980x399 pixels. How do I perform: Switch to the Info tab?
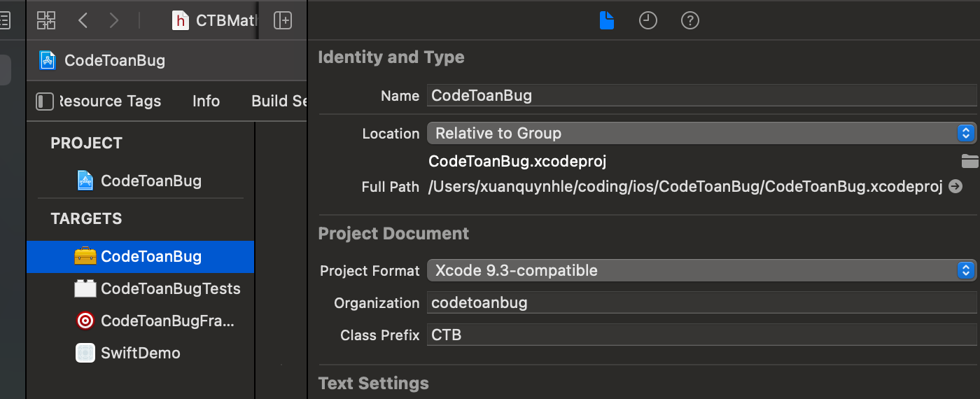point(206,101)
